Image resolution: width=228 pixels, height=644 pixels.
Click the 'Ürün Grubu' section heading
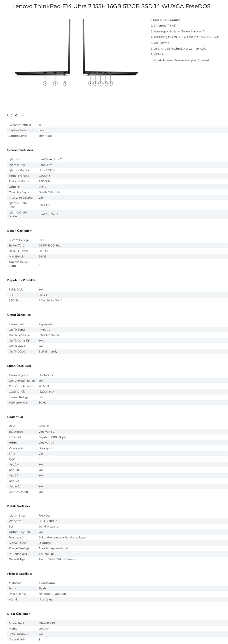tap(16, 115)
